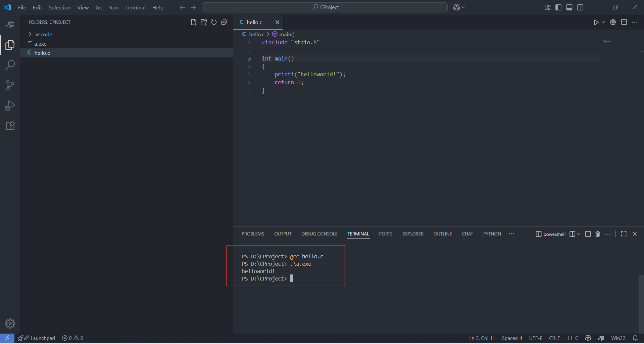
Task: Open terminal panel More Actions ellipsis
Action: [x=608, y=234]
